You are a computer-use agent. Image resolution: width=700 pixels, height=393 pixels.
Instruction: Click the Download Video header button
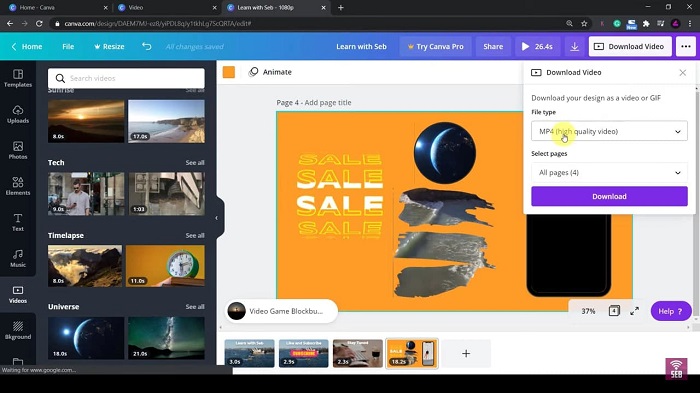click(630, 46)
